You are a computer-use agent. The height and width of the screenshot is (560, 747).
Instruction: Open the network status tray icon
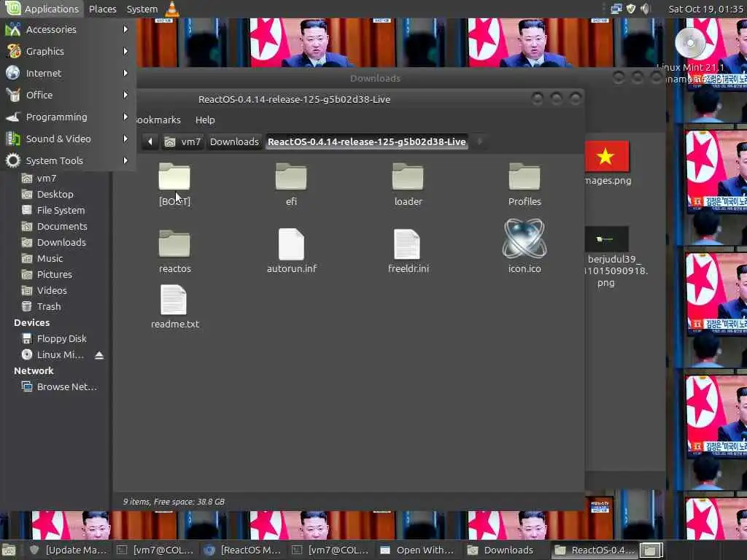616,9
